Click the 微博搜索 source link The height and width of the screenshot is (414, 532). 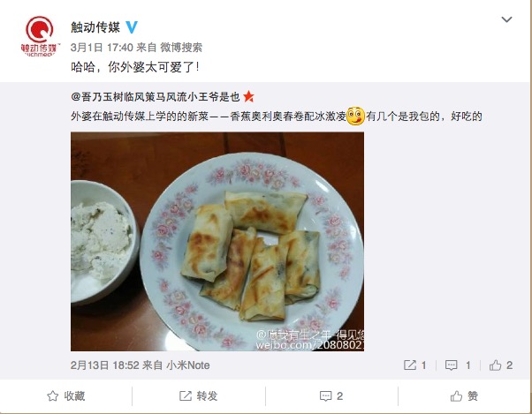(181, 48)
